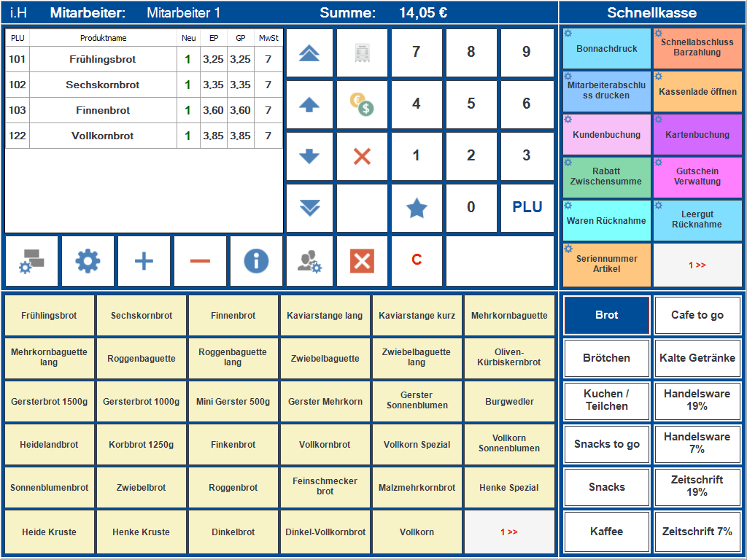This screenshot has height=560, width=747.
Task: Click the Kassenlade öffnen button
Action: [x=697, y=92]
